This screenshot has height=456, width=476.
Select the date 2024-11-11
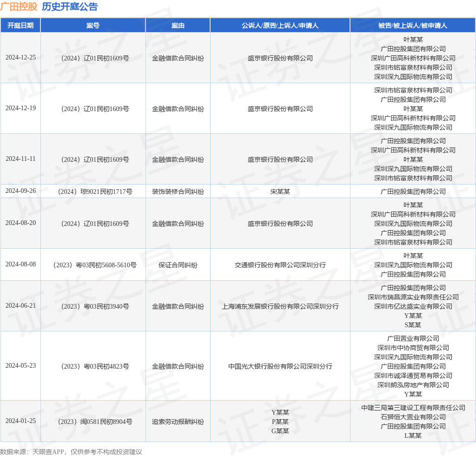click(x=20, y=159)
